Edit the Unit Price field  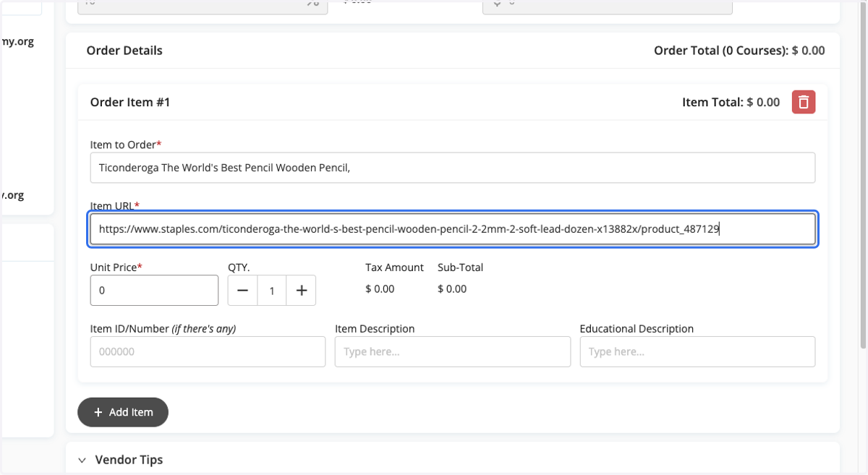tap(154, 291)
